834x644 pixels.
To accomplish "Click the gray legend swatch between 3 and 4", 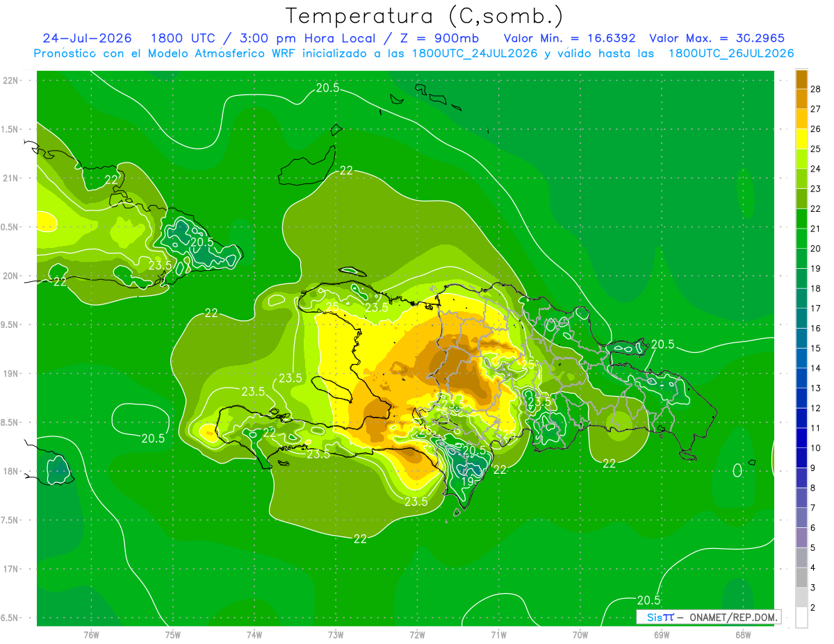I will tap(801, 577).
